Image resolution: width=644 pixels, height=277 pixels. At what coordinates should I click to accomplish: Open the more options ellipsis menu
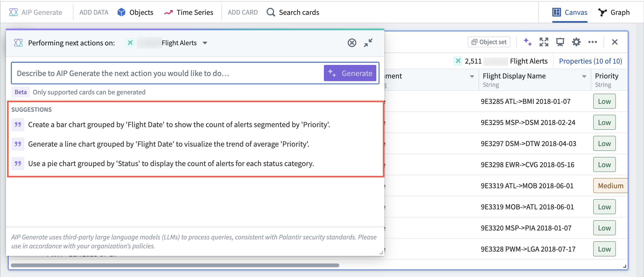pyautogui.click(x=593, y=42)
